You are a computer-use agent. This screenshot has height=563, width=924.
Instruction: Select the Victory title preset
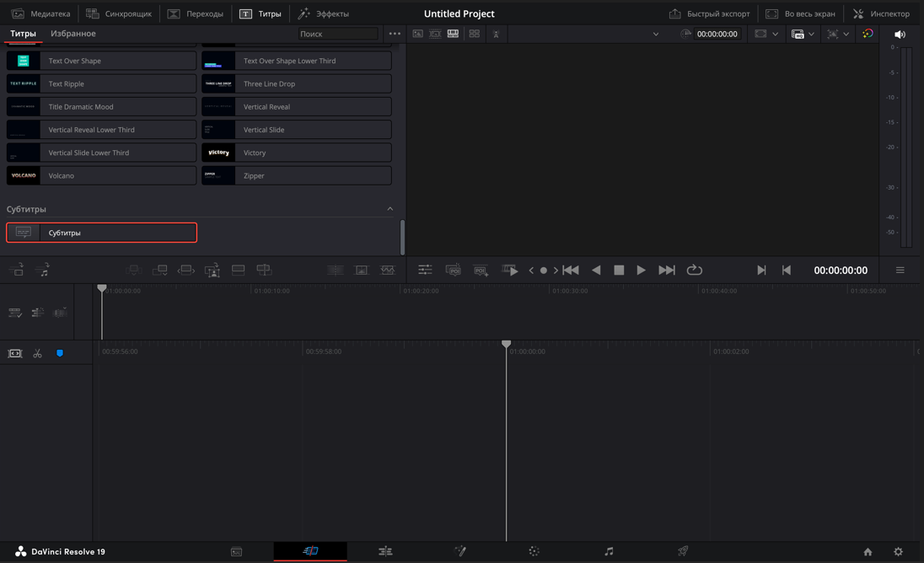297,153
